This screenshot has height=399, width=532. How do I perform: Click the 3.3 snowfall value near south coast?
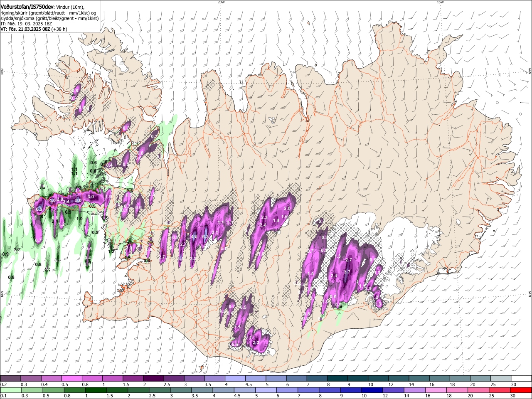[256, 343]
